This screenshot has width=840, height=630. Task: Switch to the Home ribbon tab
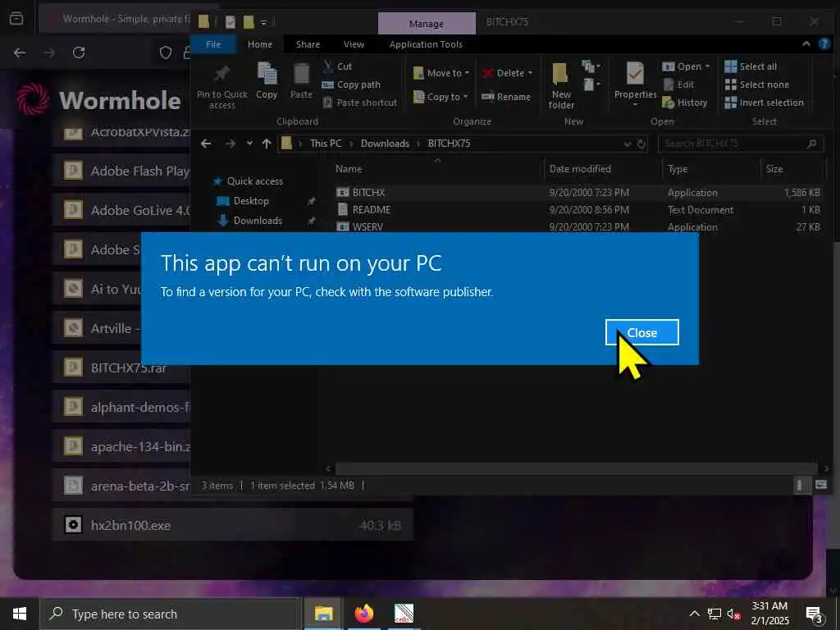point(260,44)
